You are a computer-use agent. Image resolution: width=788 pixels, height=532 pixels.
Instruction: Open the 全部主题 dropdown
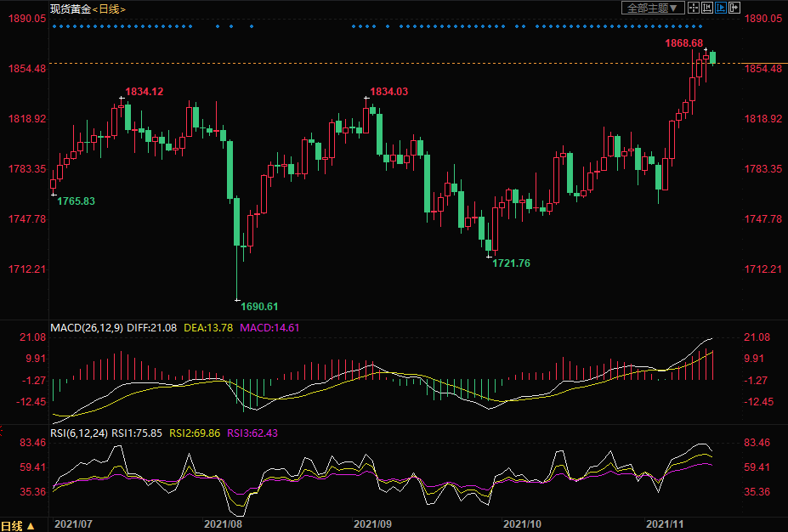click(653, 8)
